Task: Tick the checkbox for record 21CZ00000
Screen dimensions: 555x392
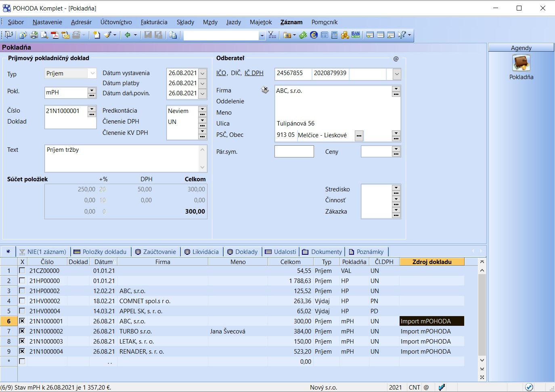Action: 22,270
